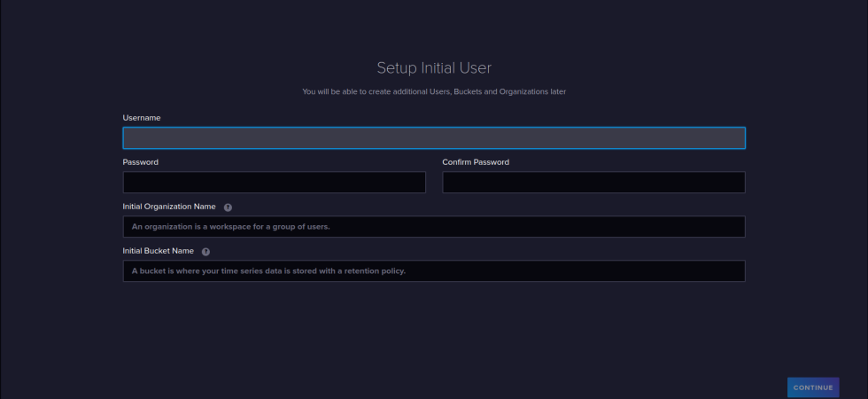Click the right end of the Username field
The image size is (868, 399).
[726, 138]
